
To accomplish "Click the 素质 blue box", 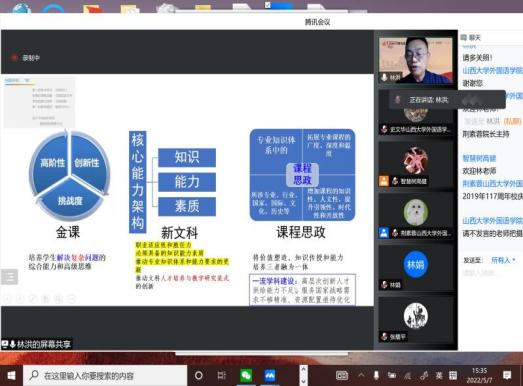I will 187,207.
